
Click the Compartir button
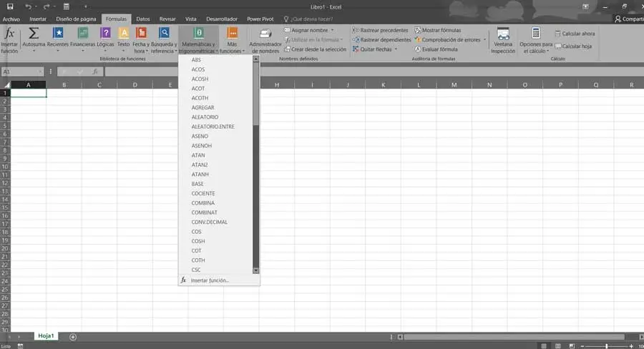pyautogui.click(x=629, y=19)
